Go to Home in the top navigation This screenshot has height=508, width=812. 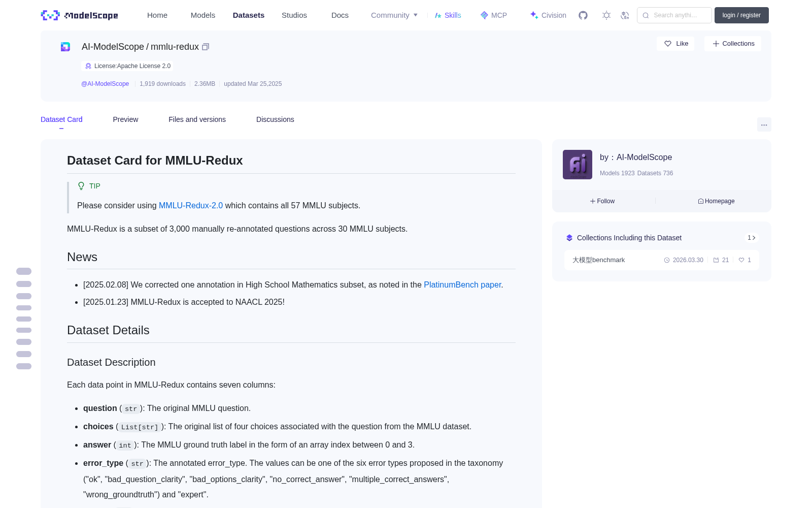click(157, 15)
